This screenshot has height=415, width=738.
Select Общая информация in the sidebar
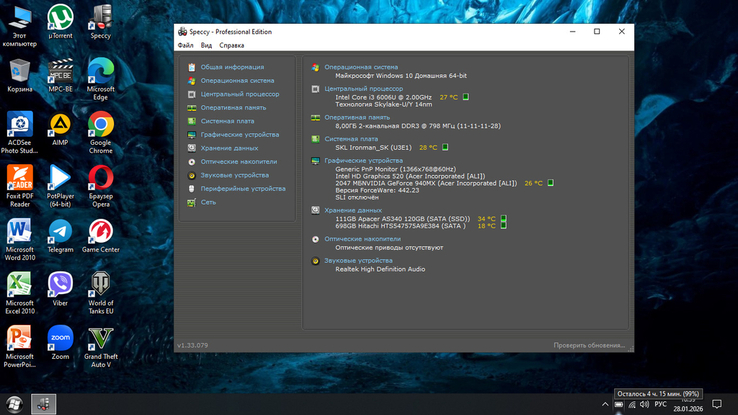232,67
